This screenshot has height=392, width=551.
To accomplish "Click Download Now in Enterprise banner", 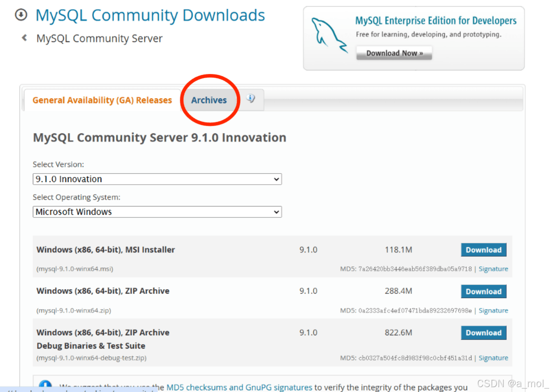I will click(394, 53).
